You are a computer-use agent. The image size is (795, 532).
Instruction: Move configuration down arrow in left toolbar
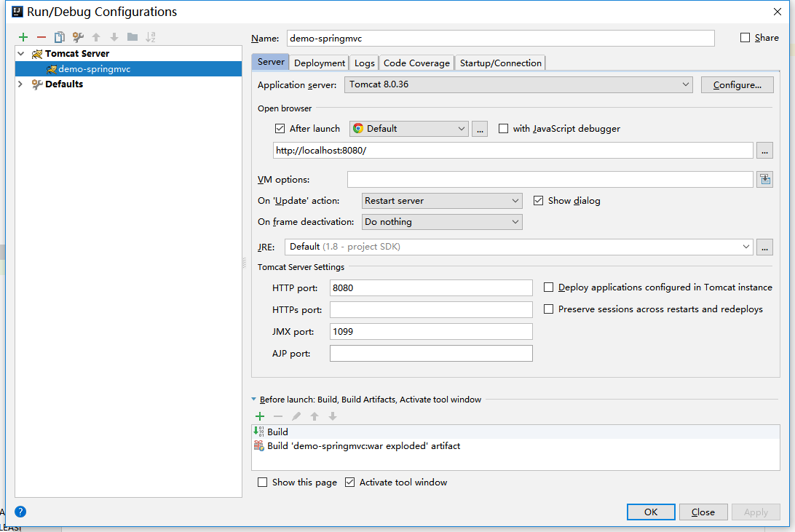pos(114,37)
